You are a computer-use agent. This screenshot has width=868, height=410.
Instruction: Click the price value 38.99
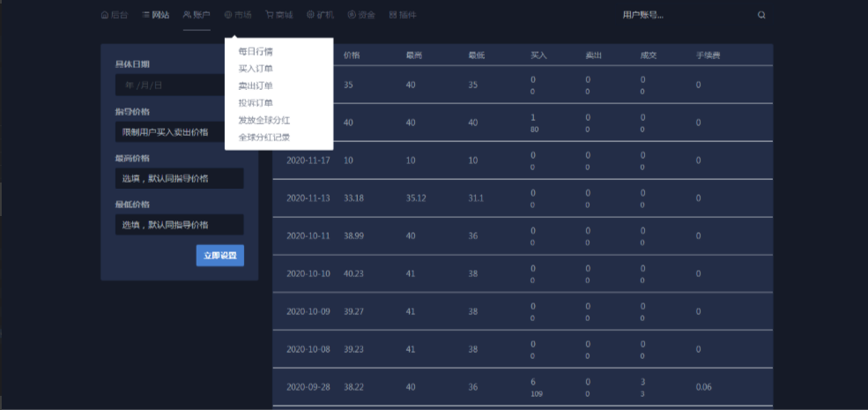[x=353, y=235]
